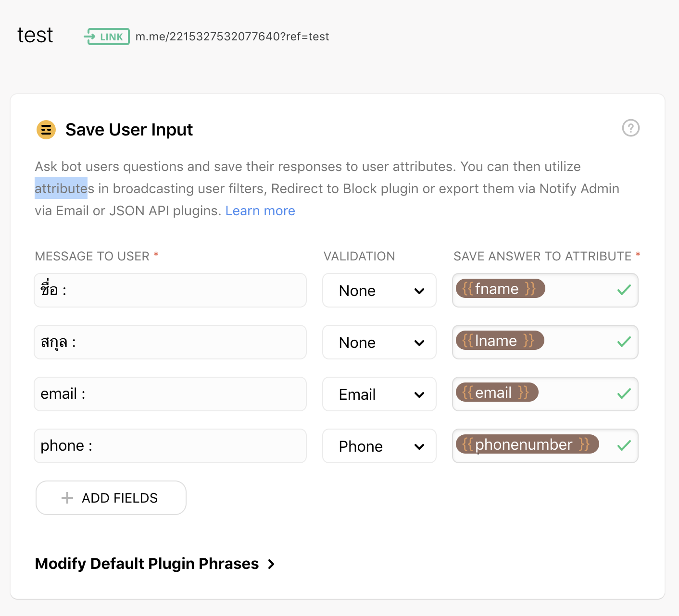Expand Modify Default Plugin Phrases
Viewport: 679px width, 616px height.
click(155, 564)
